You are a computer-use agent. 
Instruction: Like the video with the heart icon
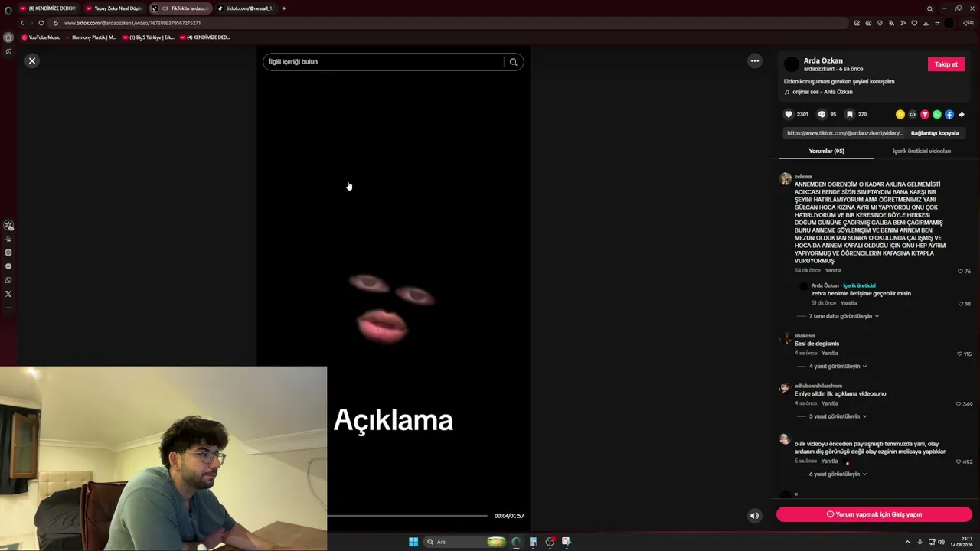click(x=789, y=115)
